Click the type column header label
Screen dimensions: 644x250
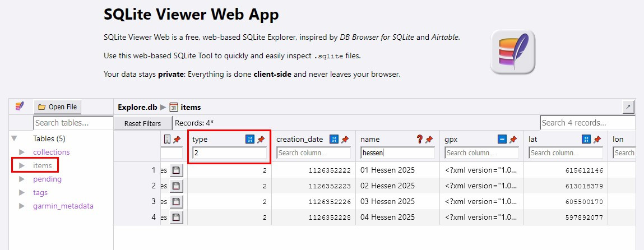(x=200, y=140)
